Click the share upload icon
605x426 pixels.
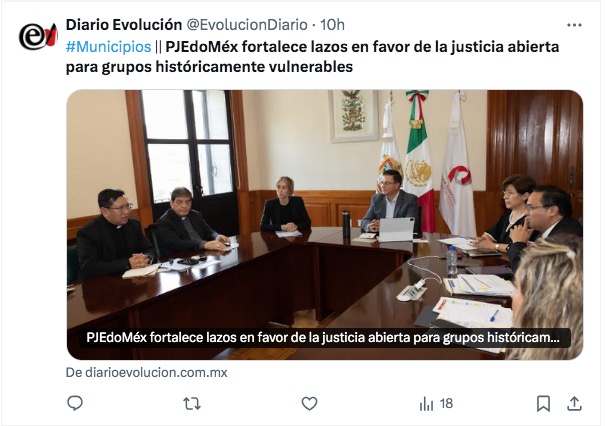click(x=574, y=404)
